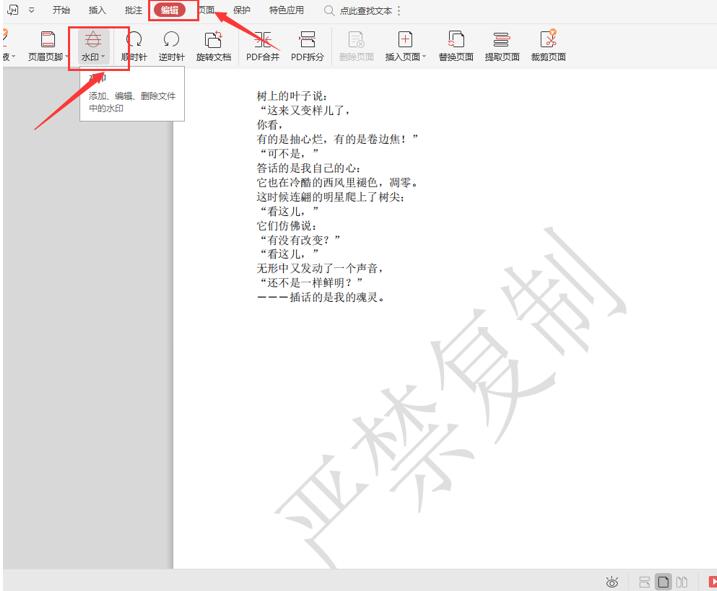
Task: Expand the 页眉页脚 dropdown arrow
Action: pyautogui.click(x=67, y=56)
